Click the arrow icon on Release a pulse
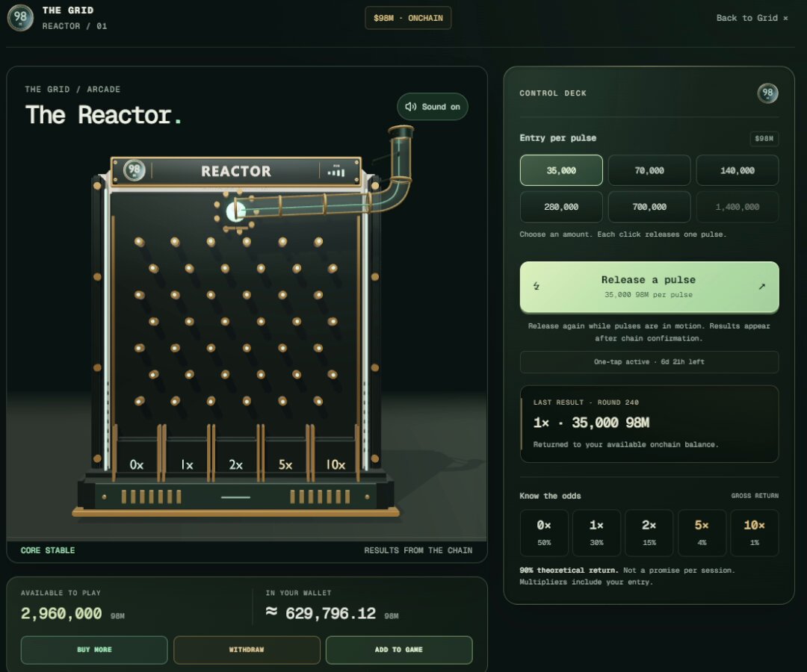The image size is (807, 672). pyautogui.click(x=761, y=287)
